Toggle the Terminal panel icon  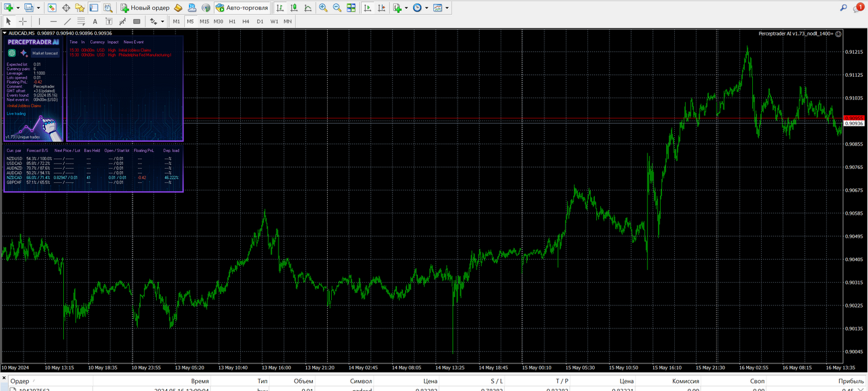94,8
